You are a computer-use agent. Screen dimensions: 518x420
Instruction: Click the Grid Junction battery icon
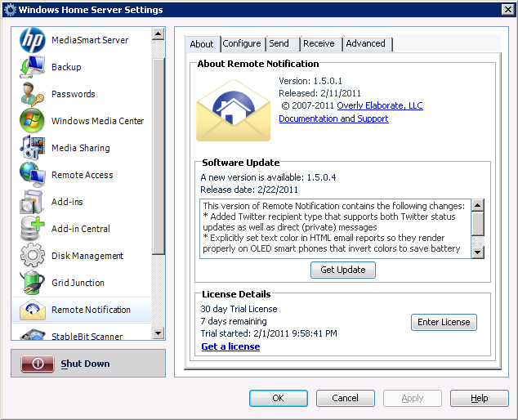tap(32, 282)
